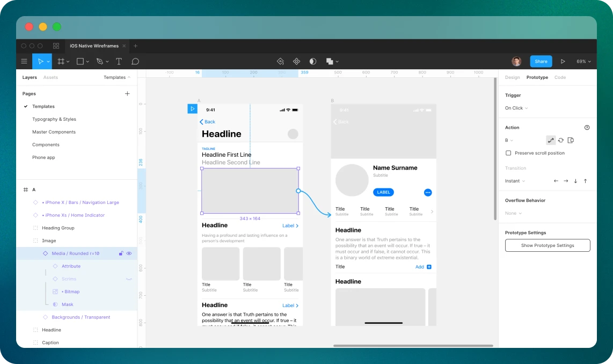Expand the Instant transition dropdown
This screenshot has height=364, width=613.
click(x=515, y=181)
